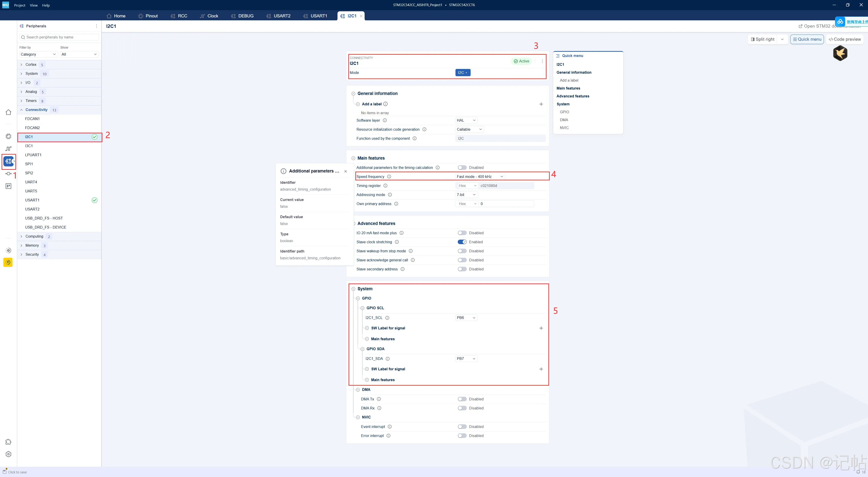Enable IO 20 mA fast mode plus
Screen dimensions: 868x477
click(462, 233)
